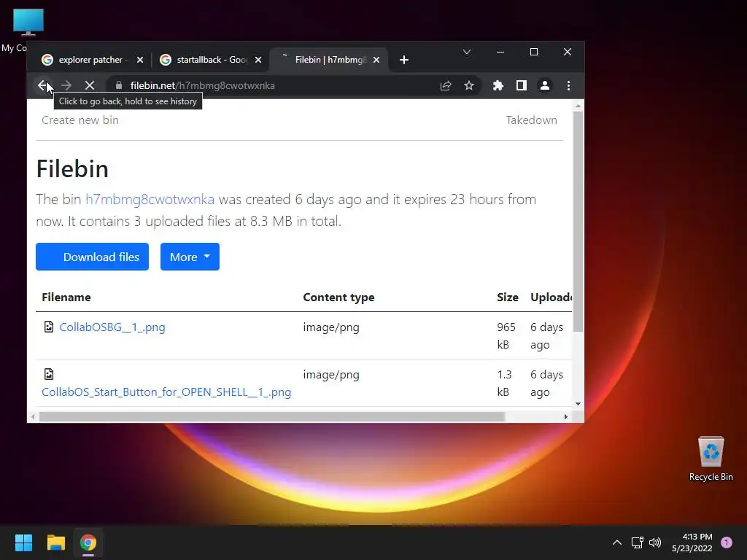Open the clock showing 4:13 PM 5/23/2022
This screenshot has height=560, width=747.
coord(692,542)
